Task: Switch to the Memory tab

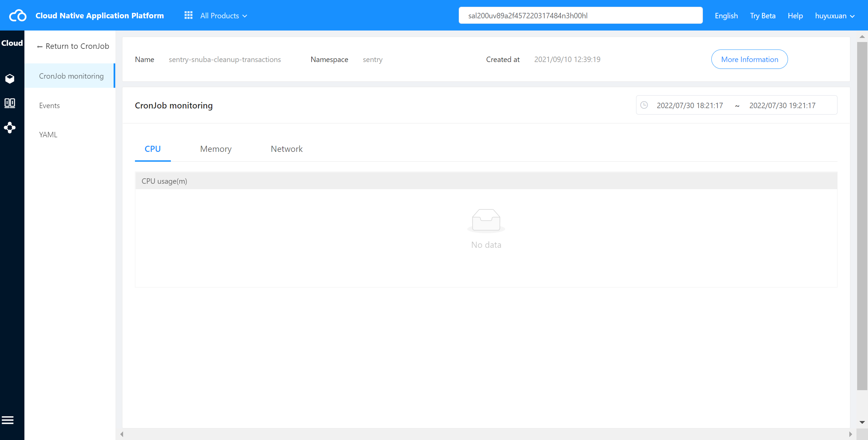Action: [216, 149]
